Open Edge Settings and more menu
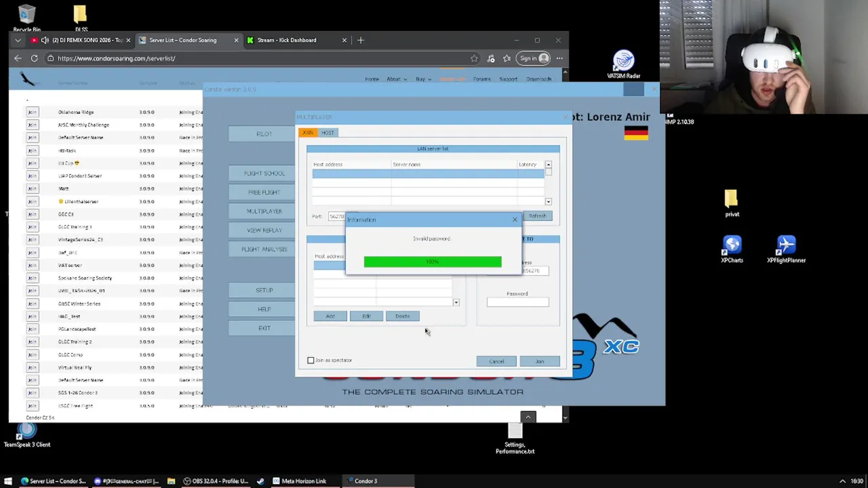Viewport: 868px width, 488px height. click(559, 58)
